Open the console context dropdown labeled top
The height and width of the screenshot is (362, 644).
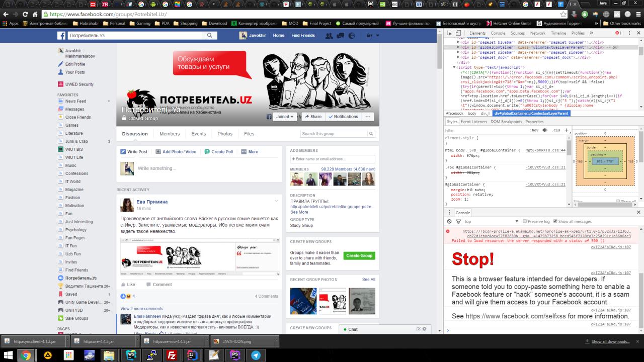[x=492, y=221]
